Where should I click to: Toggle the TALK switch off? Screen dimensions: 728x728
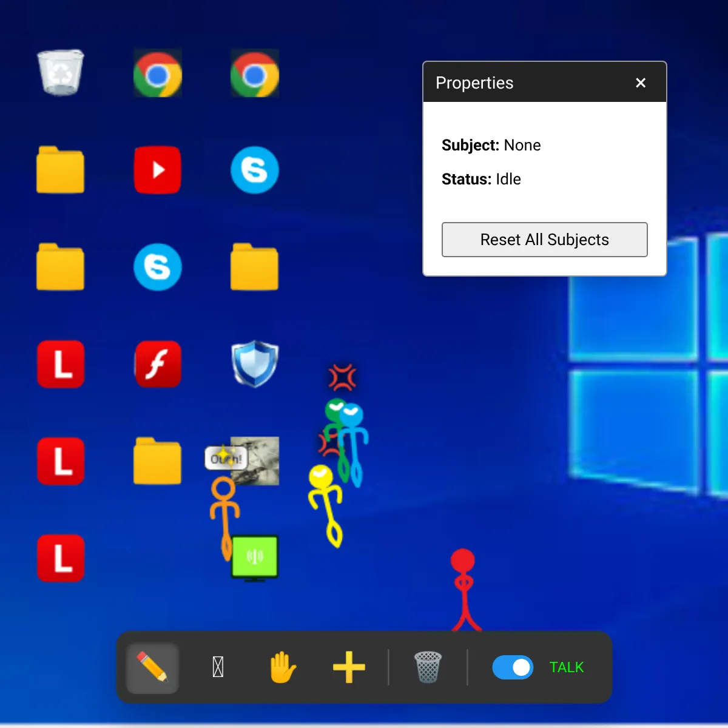513,667
